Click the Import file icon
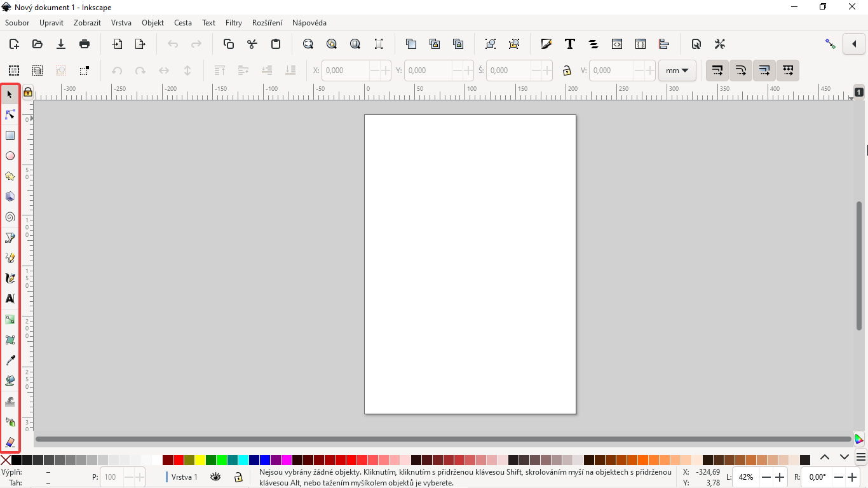Viewport: 868px width, 488px height. [118, 44]
